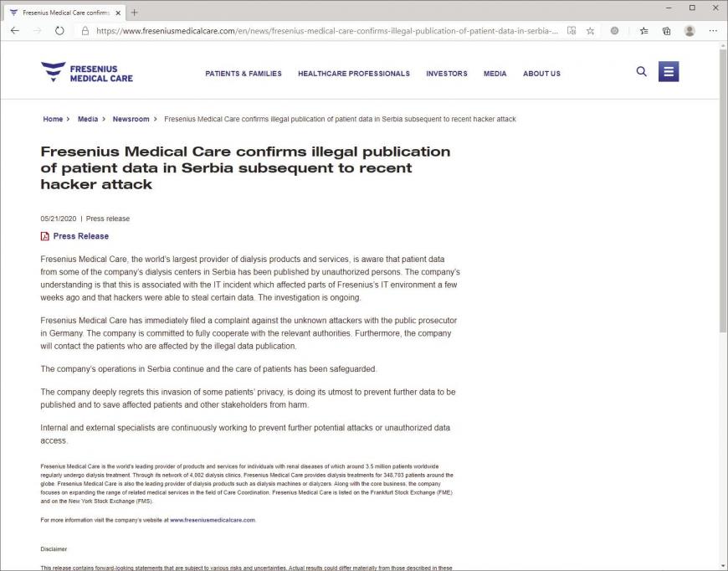The image size is (728, 571).
Task: Click the 'Press release' label beside date
Action: point(108,219)
